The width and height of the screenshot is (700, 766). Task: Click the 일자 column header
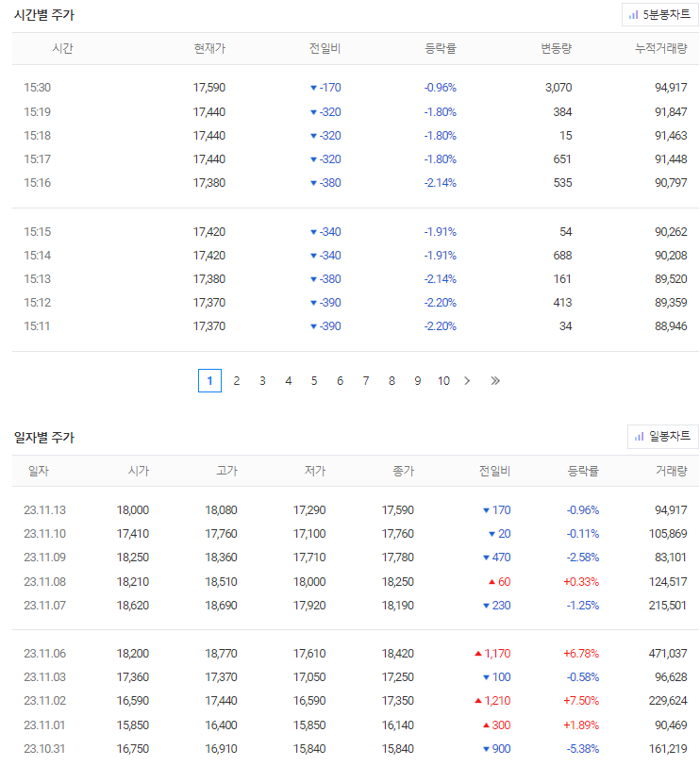pyautogui.click(x=39, y=471)
